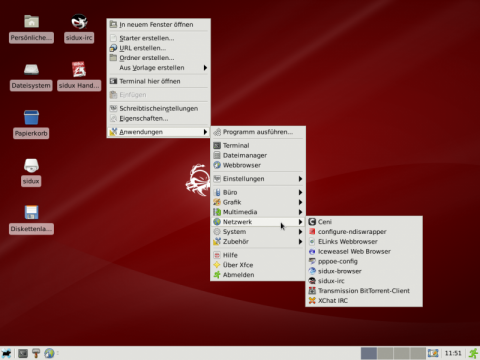Expand the Zubehör submenu
Viewport: 480px width, 360px height.
click(x=258, y=241)
